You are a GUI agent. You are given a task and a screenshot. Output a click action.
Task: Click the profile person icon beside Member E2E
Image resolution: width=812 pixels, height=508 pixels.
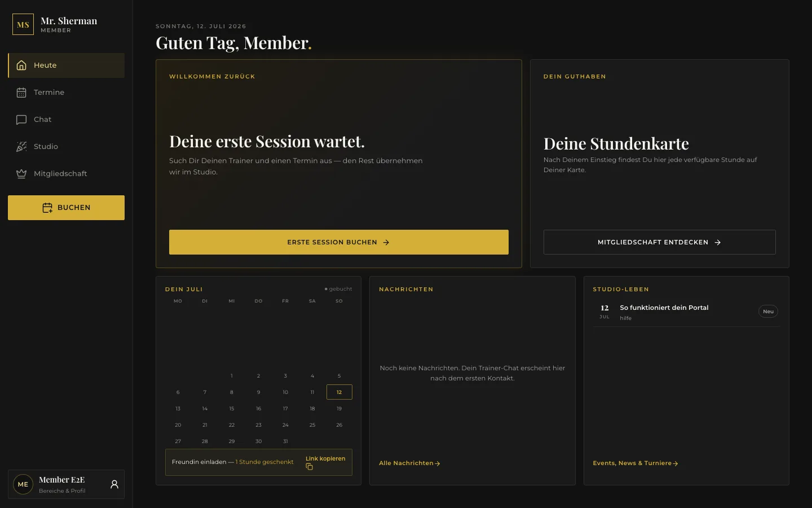pos(114,484)
